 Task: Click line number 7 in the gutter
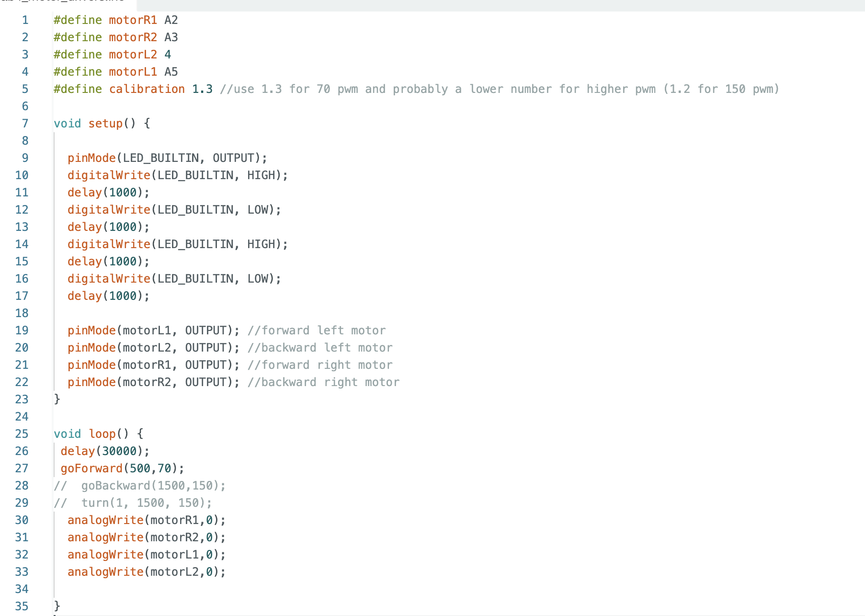coord(25,124)
